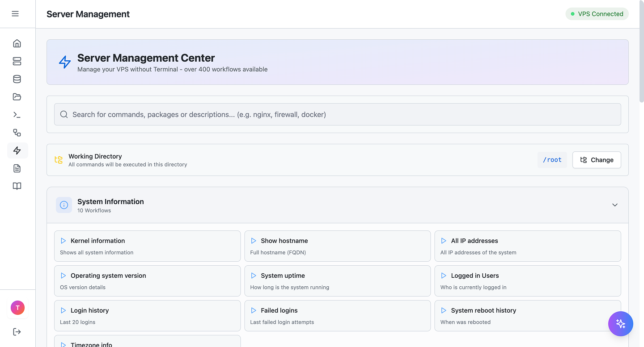This screenshot has width=644, height=347.
Task: Click the Change working directory button
Action: point(597,160)
